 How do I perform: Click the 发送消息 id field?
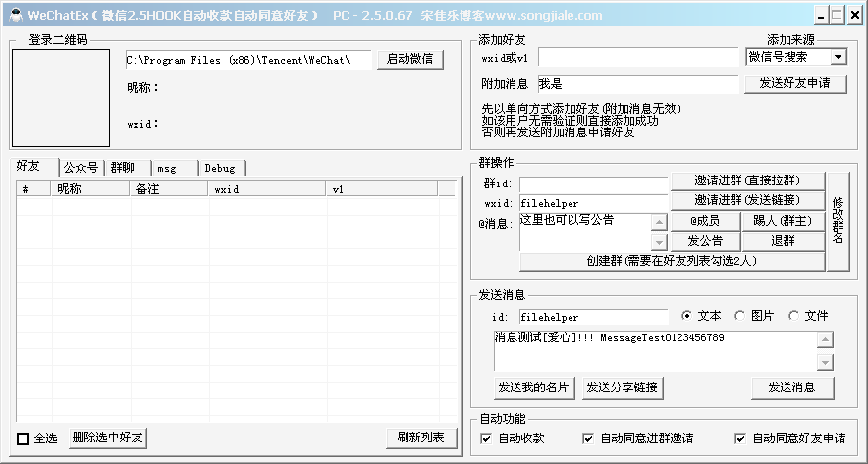pos(594,317)
